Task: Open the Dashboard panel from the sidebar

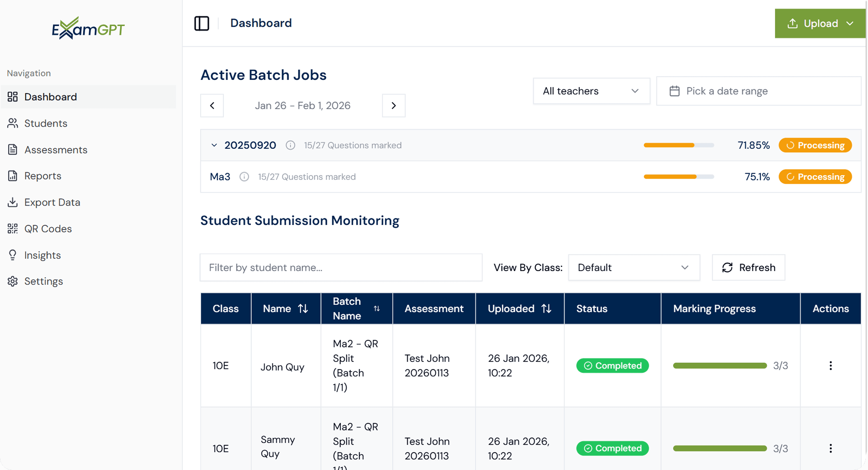Action: [50, 97]
